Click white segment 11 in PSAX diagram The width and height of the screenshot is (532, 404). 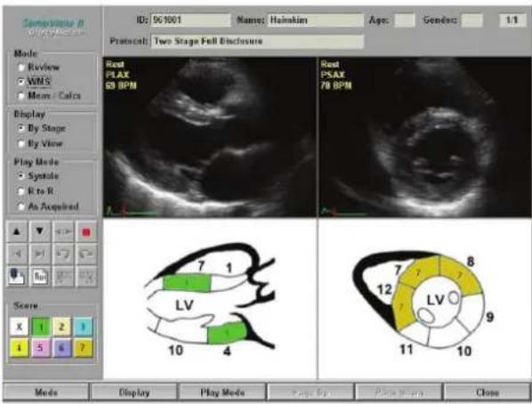click(415, 333)
